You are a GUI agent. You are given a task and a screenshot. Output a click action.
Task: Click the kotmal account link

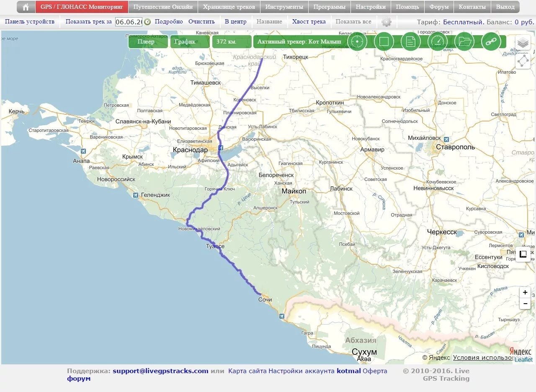click(349, 371)
